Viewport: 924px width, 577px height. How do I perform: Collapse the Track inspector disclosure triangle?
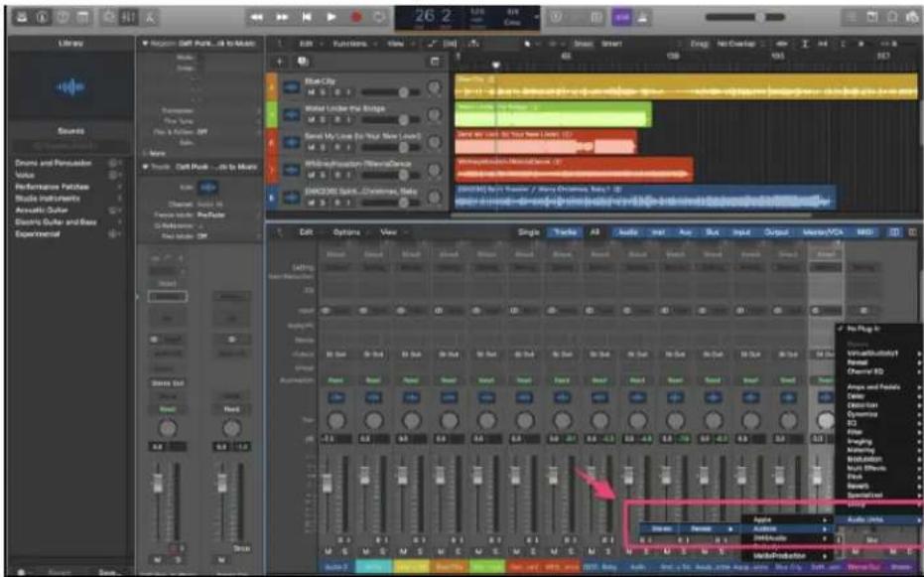pos(145,167)
